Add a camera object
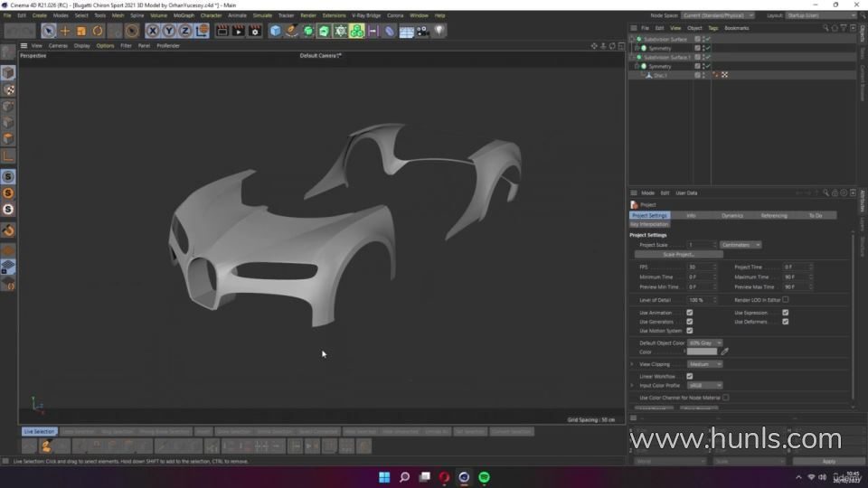 [x=422, y=31]
